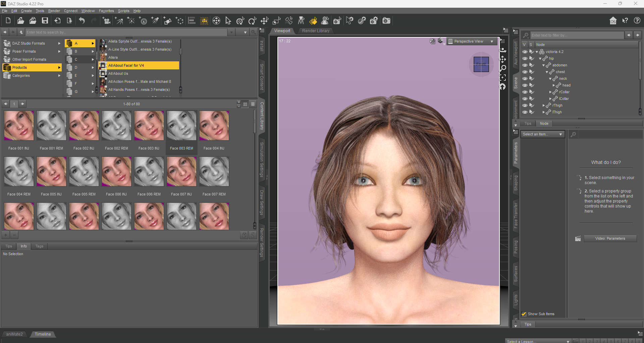
Task: Click the view cube in the viewport
Action: tap(481, 64)
